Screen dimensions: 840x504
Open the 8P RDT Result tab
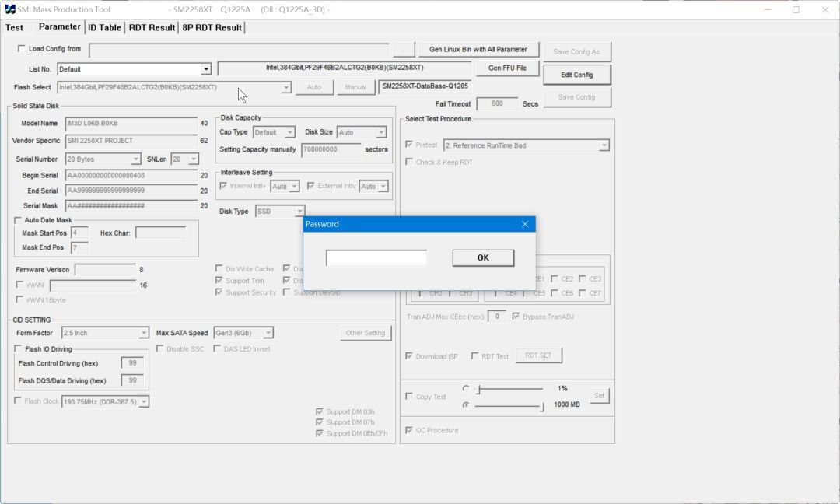(212, 28)
